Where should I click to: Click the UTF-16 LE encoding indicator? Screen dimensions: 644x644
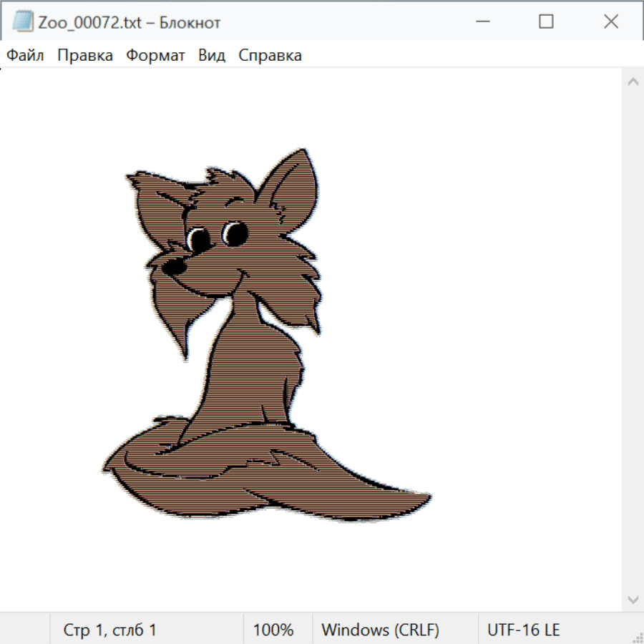click(523, 630)
